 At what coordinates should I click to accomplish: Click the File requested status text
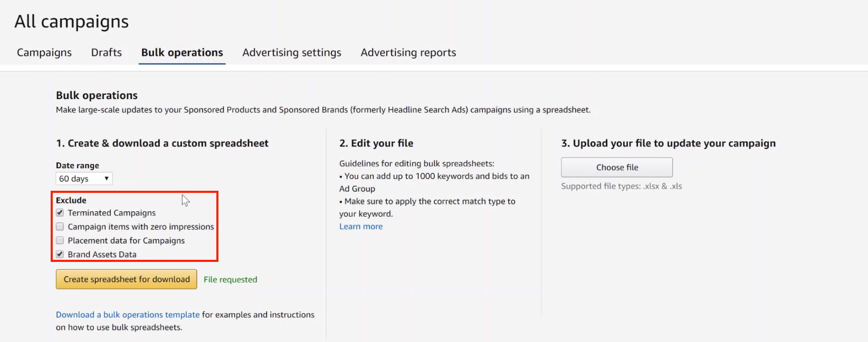231,279
